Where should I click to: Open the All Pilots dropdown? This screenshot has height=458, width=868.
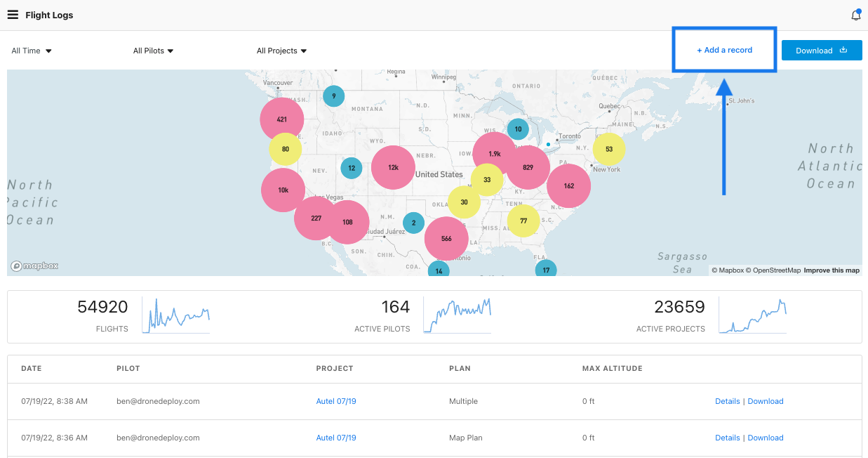click(x=153, y=51)
